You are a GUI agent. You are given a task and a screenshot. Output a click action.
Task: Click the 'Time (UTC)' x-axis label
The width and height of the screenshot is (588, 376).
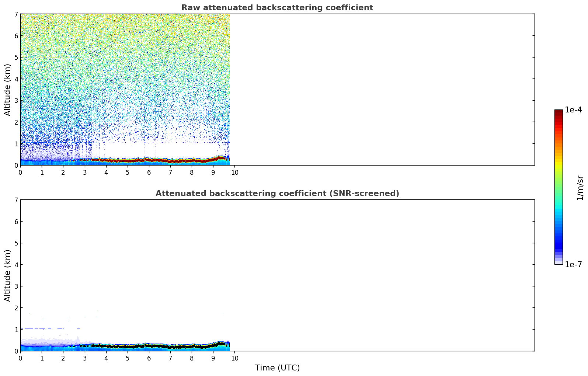277,368
